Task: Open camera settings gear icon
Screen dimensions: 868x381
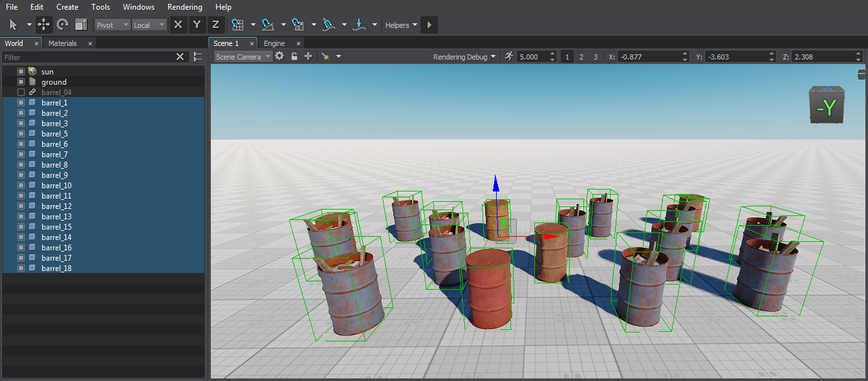Action: (x=279, y=56)
